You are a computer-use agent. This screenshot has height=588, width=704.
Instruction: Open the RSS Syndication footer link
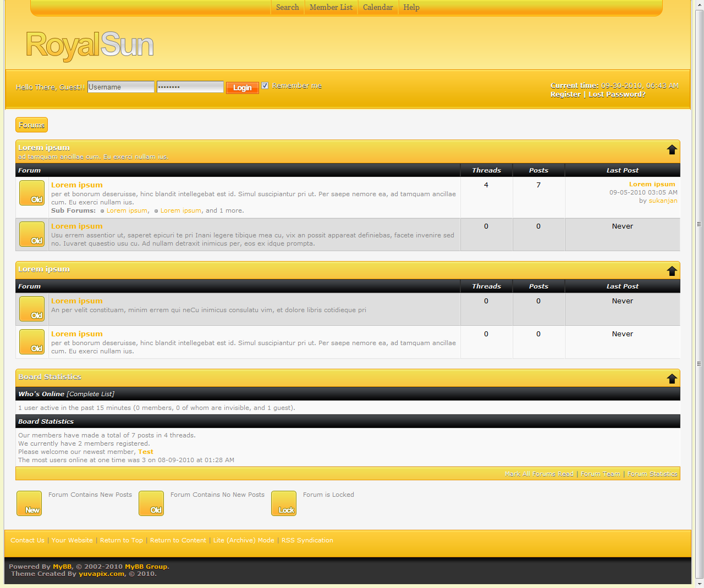click(x=307, y=540)
